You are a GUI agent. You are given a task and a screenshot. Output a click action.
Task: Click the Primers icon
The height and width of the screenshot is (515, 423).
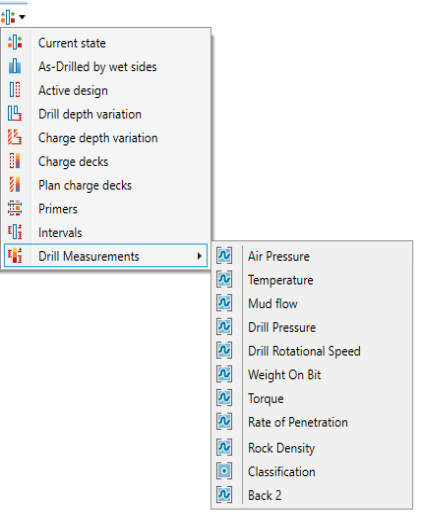point(15,208)
